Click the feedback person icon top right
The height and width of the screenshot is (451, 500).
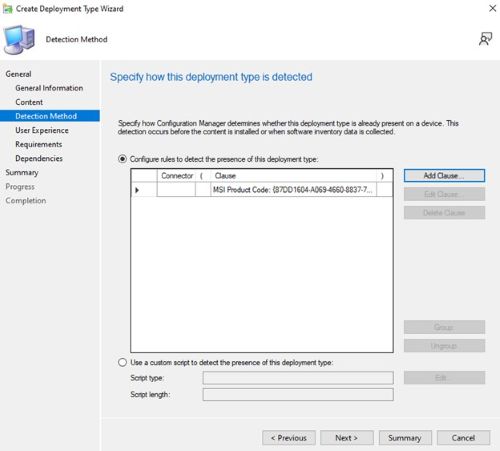485,39
